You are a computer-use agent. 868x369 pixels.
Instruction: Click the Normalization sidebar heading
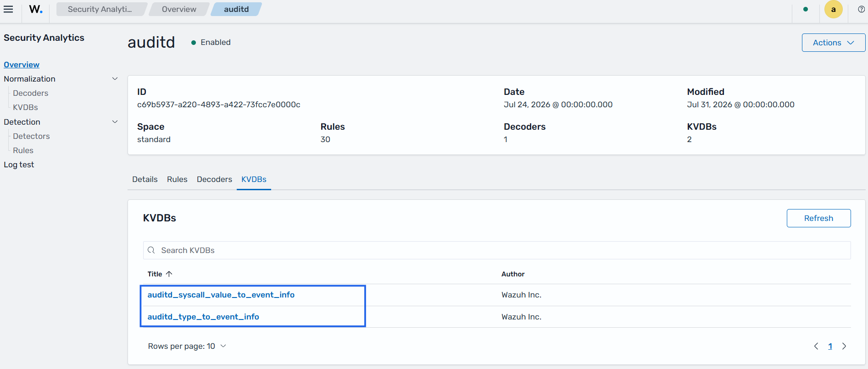(x=29, y=79)
